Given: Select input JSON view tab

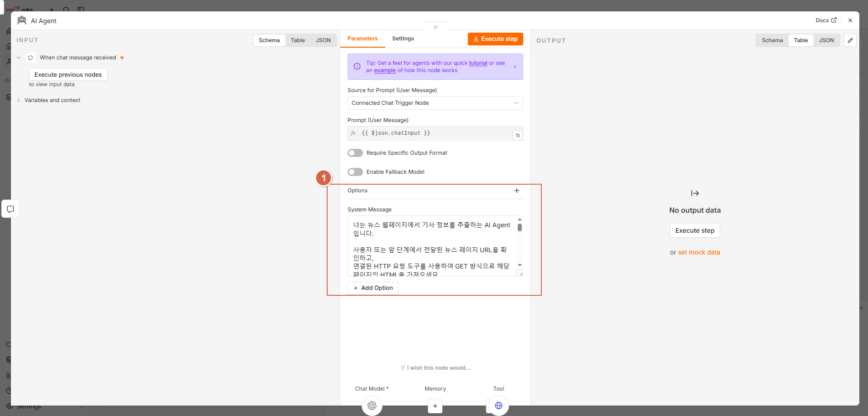Looking at the screenshot, I should pos(323,40).
